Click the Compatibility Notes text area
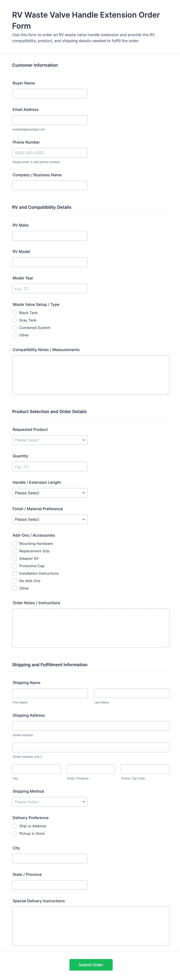Viewport: 180px width, 980px height. click(x=91, y=375)
